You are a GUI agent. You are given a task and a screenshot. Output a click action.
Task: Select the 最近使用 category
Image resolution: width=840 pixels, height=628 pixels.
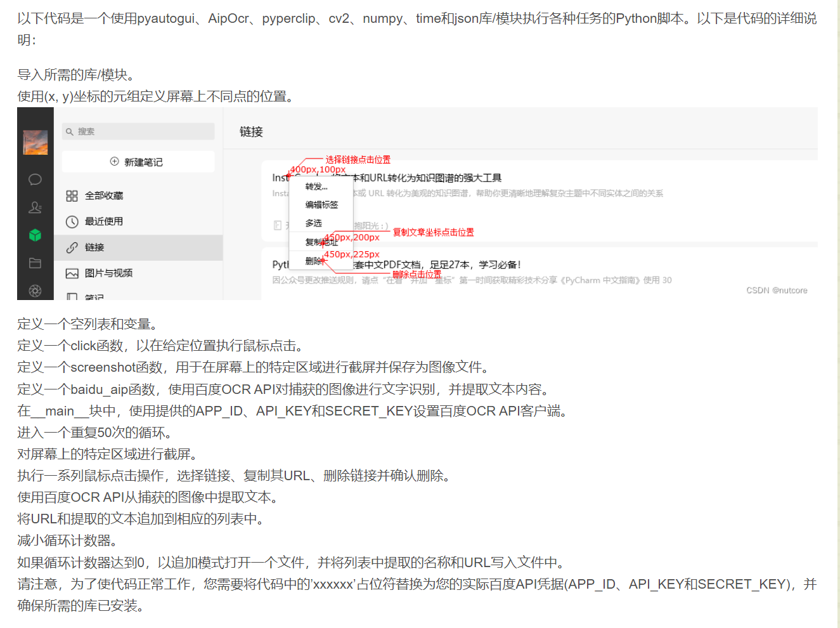click(x=138, y=221)
